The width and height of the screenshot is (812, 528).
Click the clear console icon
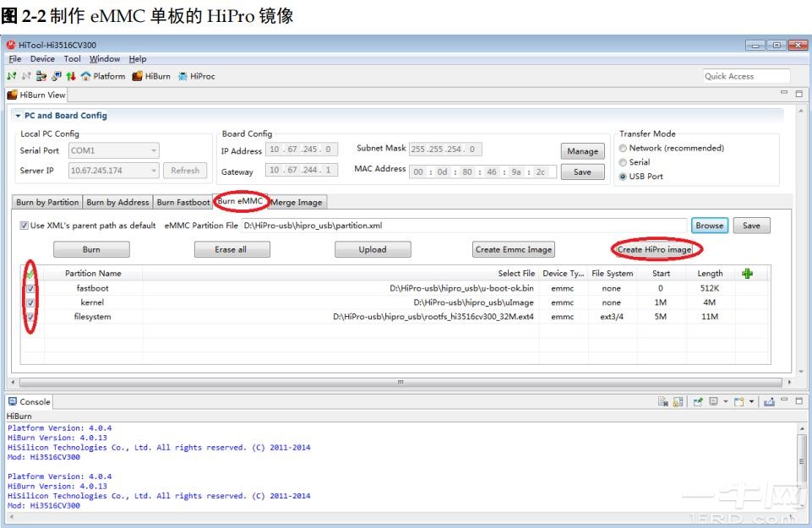click(x=666, y=401)
